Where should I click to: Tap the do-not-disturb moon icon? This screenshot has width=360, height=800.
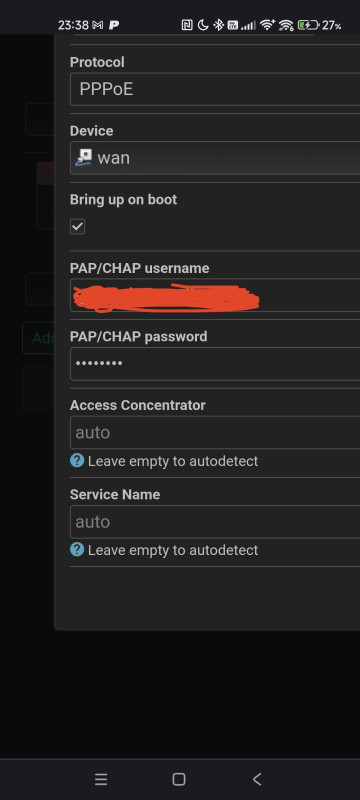203,24
